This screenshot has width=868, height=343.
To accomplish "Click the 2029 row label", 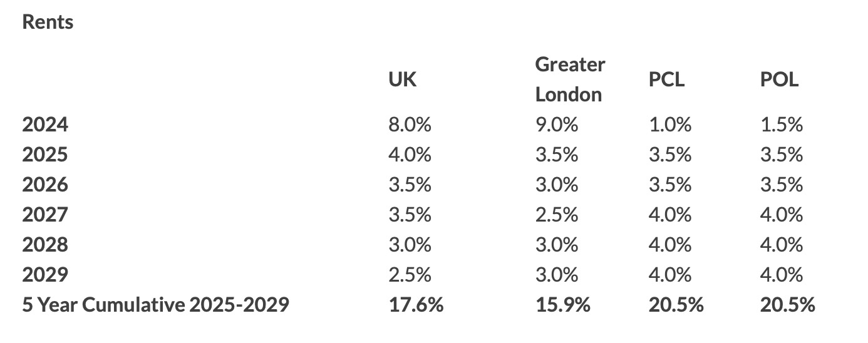I will tap(45, 275).
